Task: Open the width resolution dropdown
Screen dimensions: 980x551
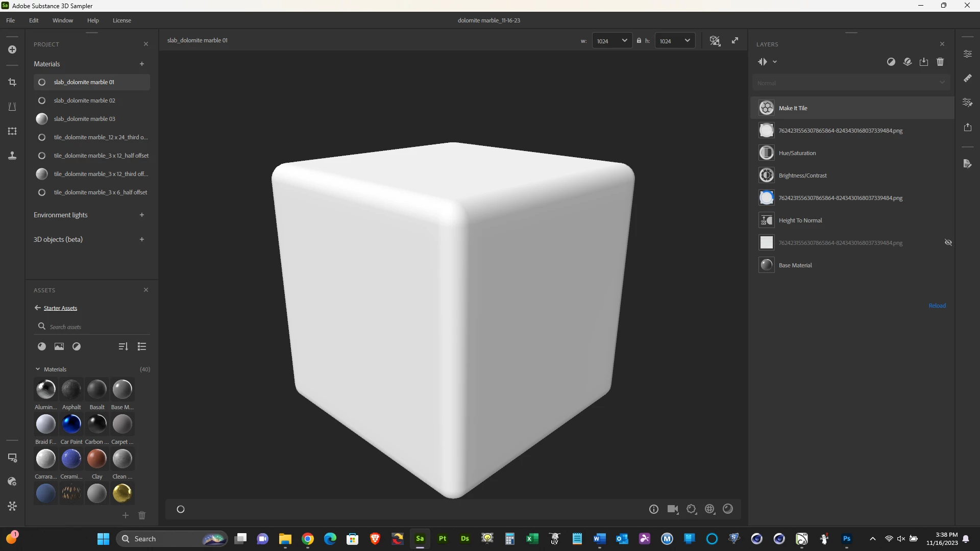Action: tap(612, 41)
